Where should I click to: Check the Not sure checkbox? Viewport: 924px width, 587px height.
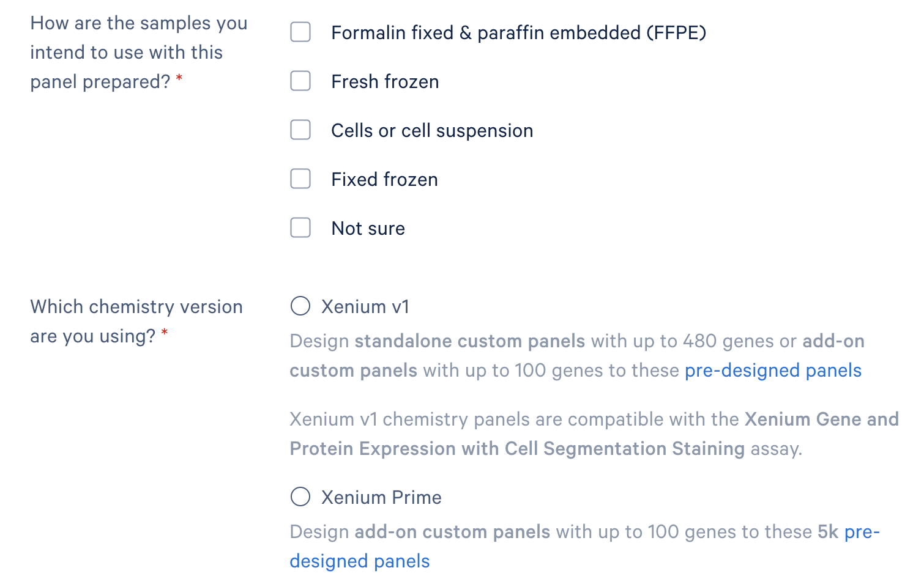click(300, 227)
